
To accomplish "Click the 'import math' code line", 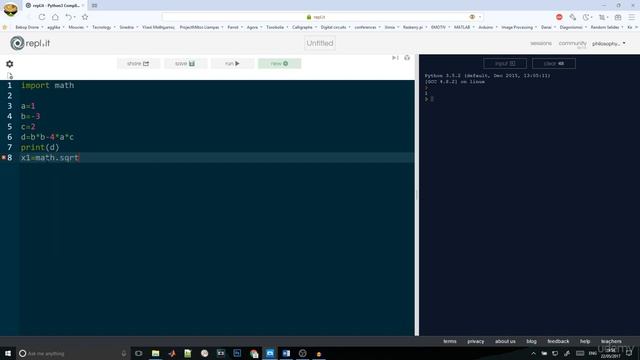I will [48, 85].
